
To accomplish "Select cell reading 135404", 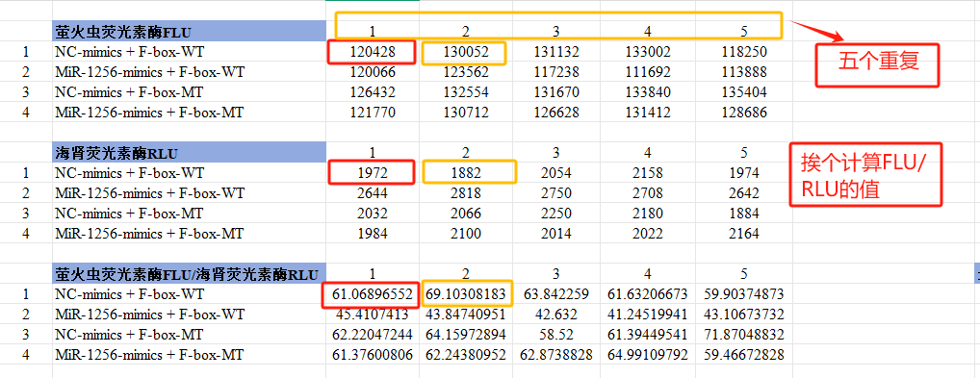I will (744, 92).
